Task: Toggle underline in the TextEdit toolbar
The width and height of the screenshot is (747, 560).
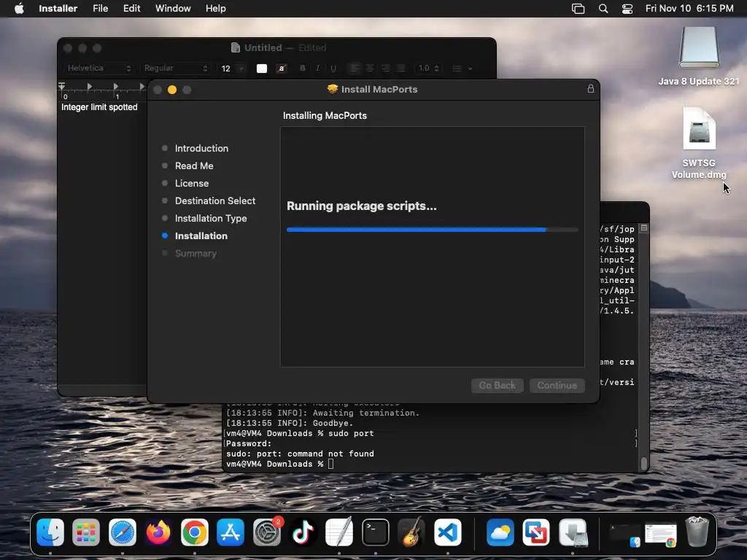Action: [x=333, y=68]
